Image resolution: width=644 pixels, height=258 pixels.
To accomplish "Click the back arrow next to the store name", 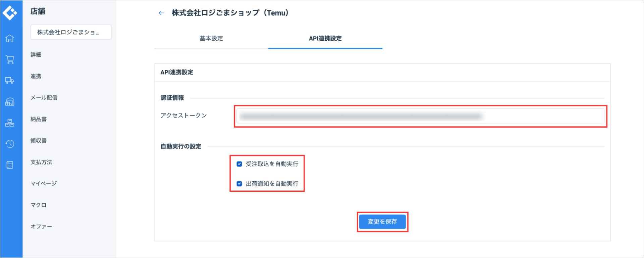I will coord(161,12).
